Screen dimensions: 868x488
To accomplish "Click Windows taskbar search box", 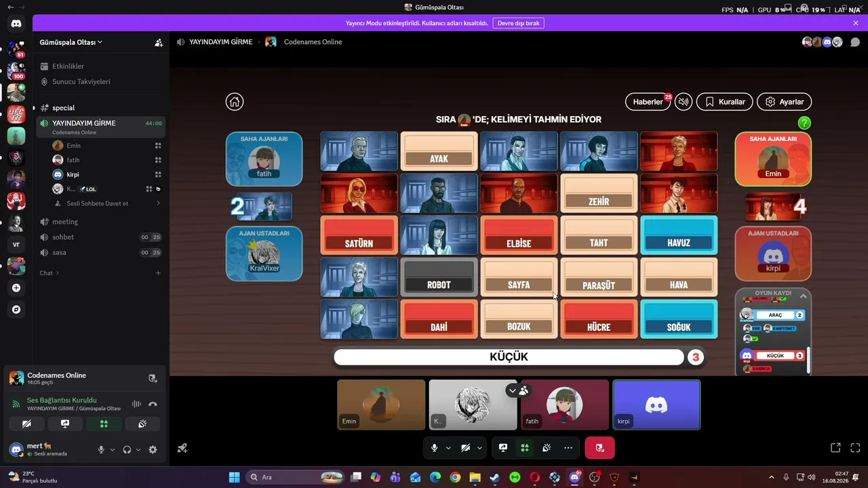I will pos(294,477).
